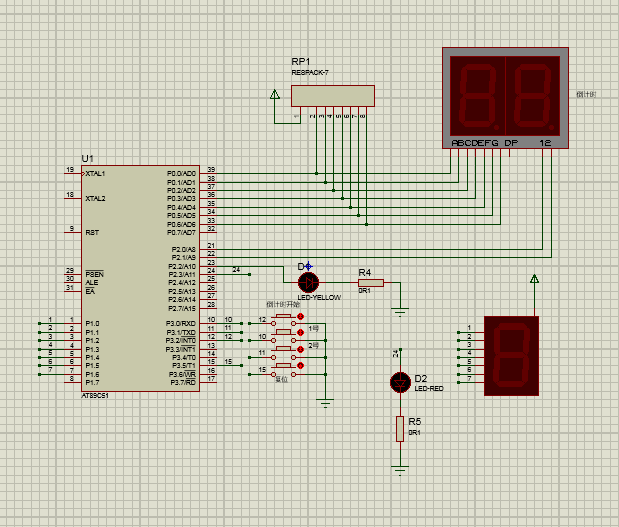Click the P3.7/RD pin label
The image size is (619, 527).
[x=183, y=383]
